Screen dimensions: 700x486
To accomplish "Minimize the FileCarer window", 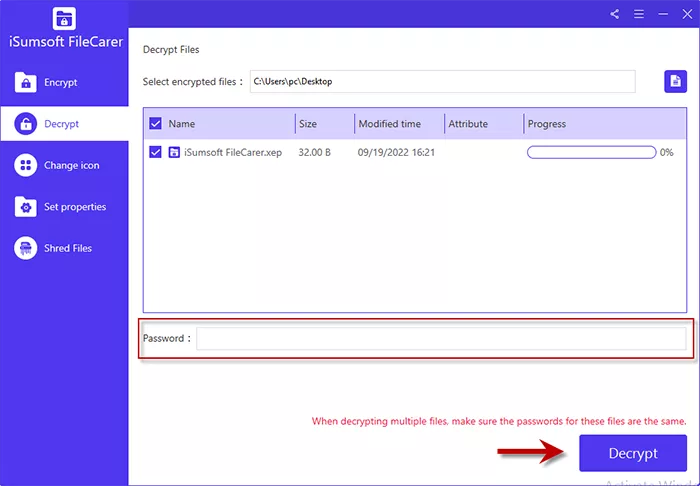I will pyautogui.click(x=663, y=14).
